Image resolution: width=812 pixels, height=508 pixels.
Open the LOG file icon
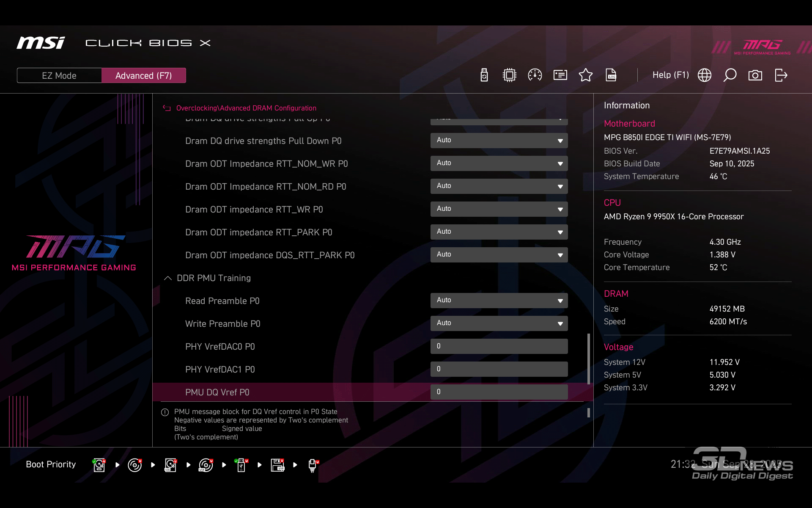point(611,75)
